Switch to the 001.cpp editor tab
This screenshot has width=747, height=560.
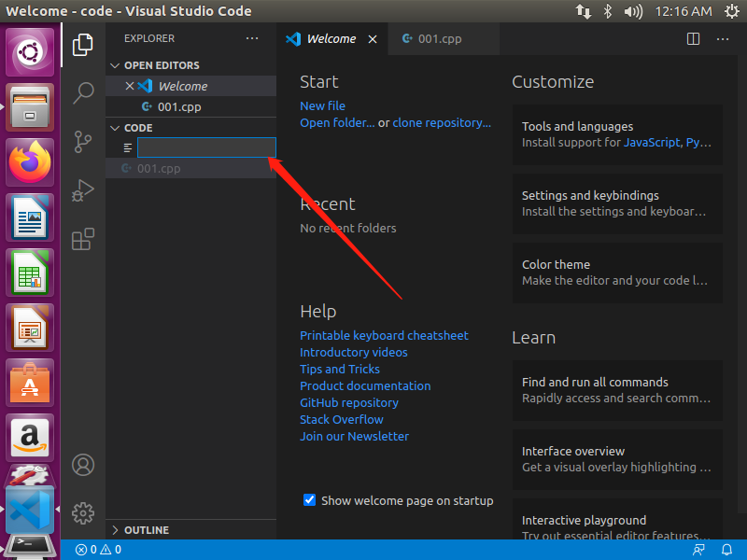point(439,39)
